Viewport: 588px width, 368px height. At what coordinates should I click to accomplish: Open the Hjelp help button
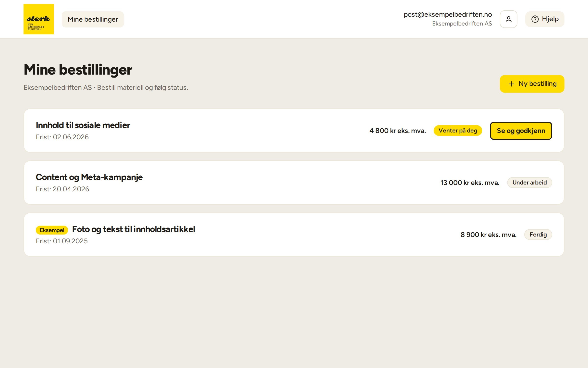(x=545, y=19)
